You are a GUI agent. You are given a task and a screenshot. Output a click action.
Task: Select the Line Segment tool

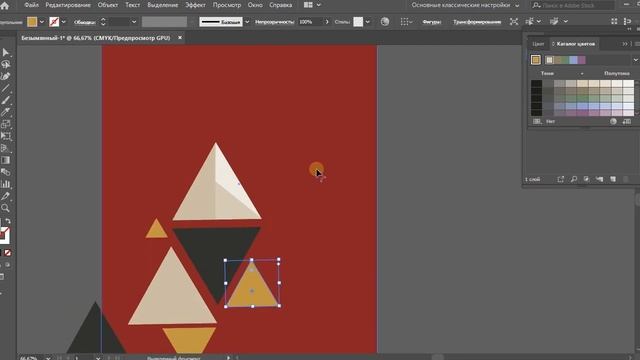6,88
